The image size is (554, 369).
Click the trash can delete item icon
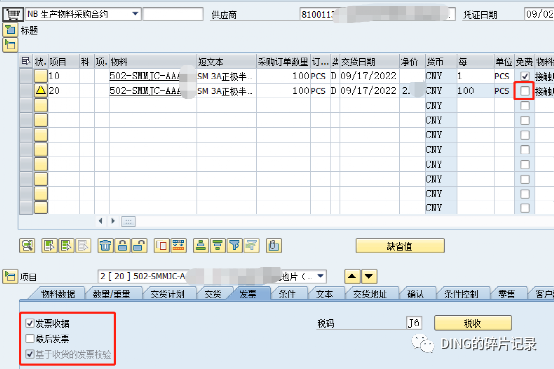[x=105, y=246]
